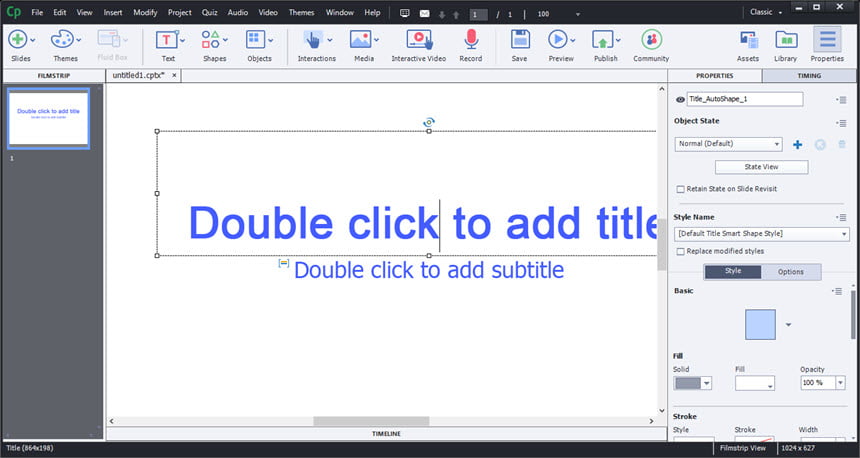Screen dimensions: 860x458
Task: Click the Adobe Captivate Cp logo
Action: click(14, 12)
